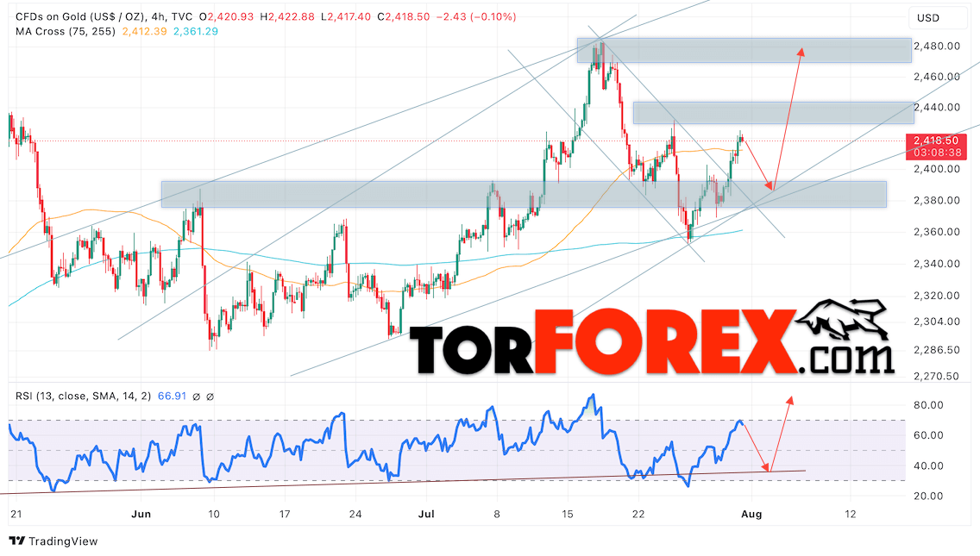The width and height of the screenshot is (980, 556).
Task: Click the cyan MA value 2,361.29
Action: pos(196,31)
